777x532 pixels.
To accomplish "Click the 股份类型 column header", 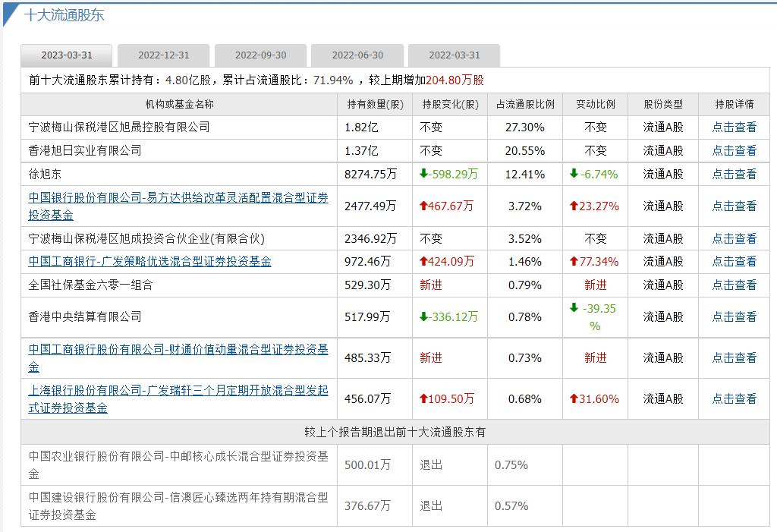I will 662,104.
